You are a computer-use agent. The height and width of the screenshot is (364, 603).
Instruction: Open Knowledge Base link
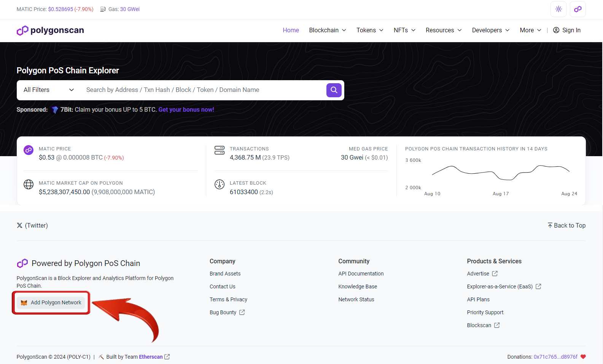coord(358,286)
